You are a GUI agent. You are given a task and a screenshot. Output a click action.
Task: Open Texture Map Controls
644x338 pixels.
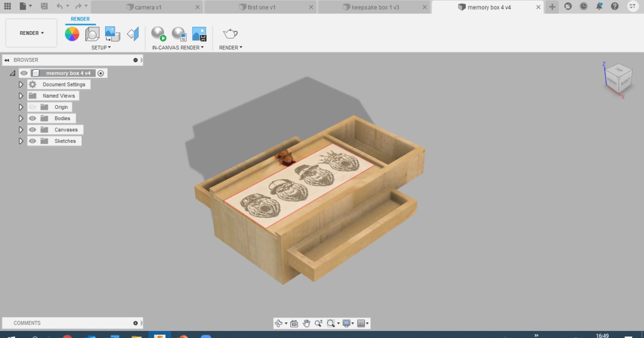coord(112,33)
